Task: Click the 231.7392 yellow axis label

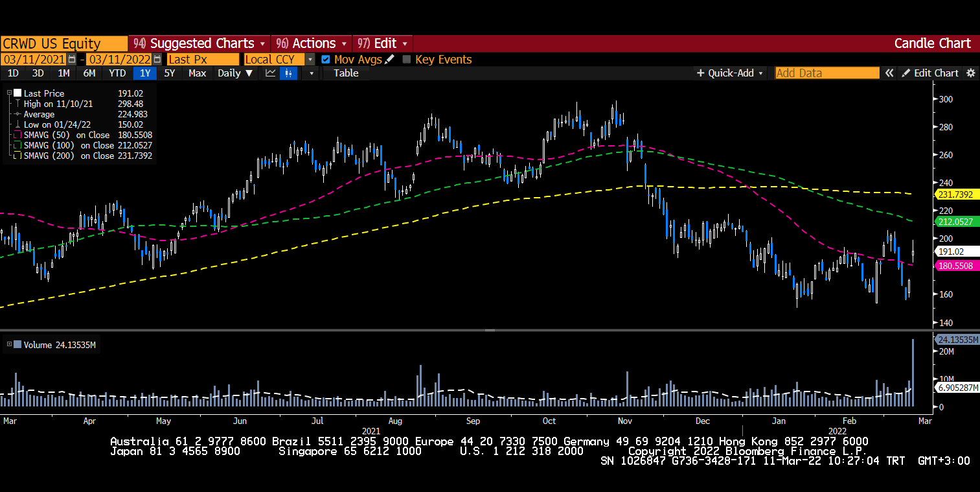Action: tap(958, 194)
